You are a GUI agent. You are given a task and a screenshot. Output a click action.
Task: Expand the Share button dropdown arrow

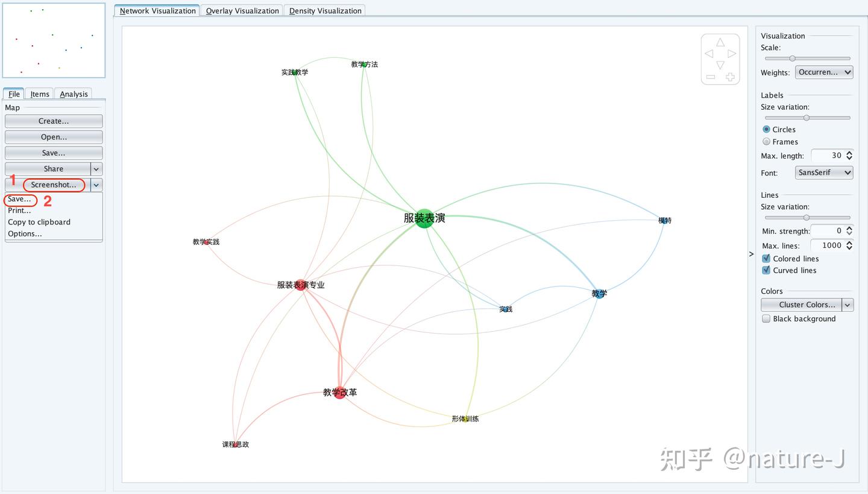(96, 169)
